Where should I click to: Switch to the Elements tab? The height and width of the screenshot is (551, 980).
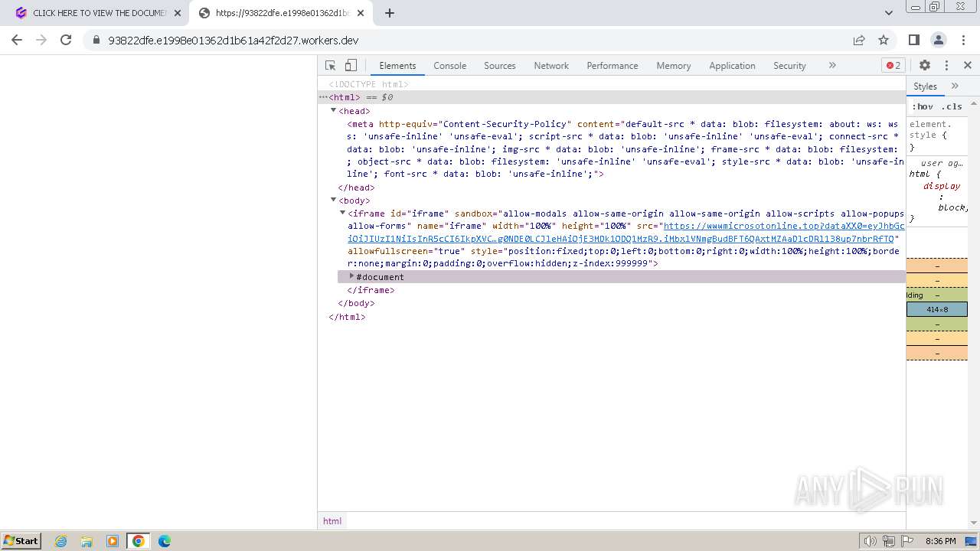pyautogui.click(x=397, y=66)
